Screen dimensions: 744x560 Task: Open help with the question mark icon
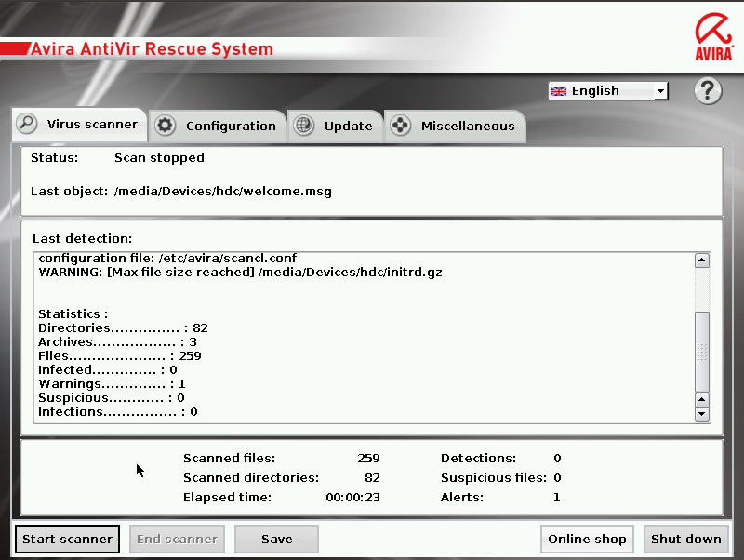pos(708,90)
